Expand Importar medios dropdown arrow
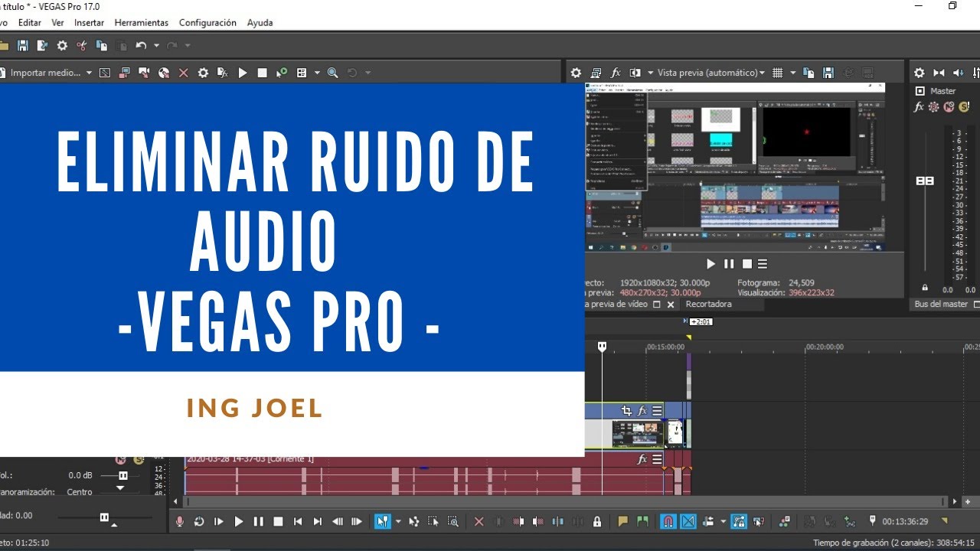The height and width of the screenshot is (551, 980). click(89, 73)
